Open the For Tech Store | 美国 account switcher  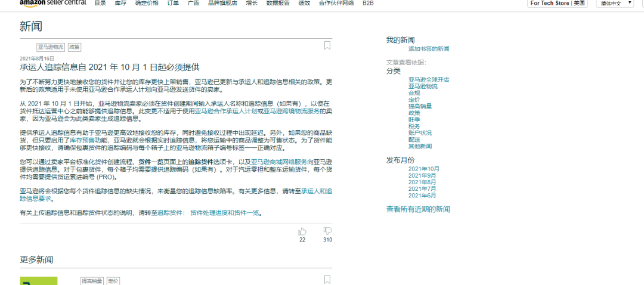point(558,3)
